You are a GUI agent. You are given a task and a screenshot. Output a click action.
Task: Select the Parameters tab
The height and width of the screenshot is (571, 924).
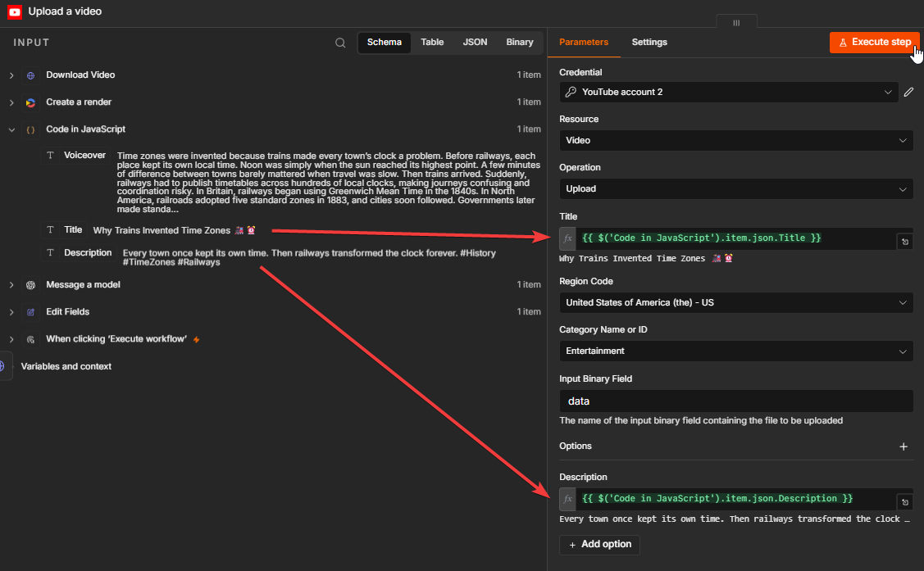click(x=584, y=43)
